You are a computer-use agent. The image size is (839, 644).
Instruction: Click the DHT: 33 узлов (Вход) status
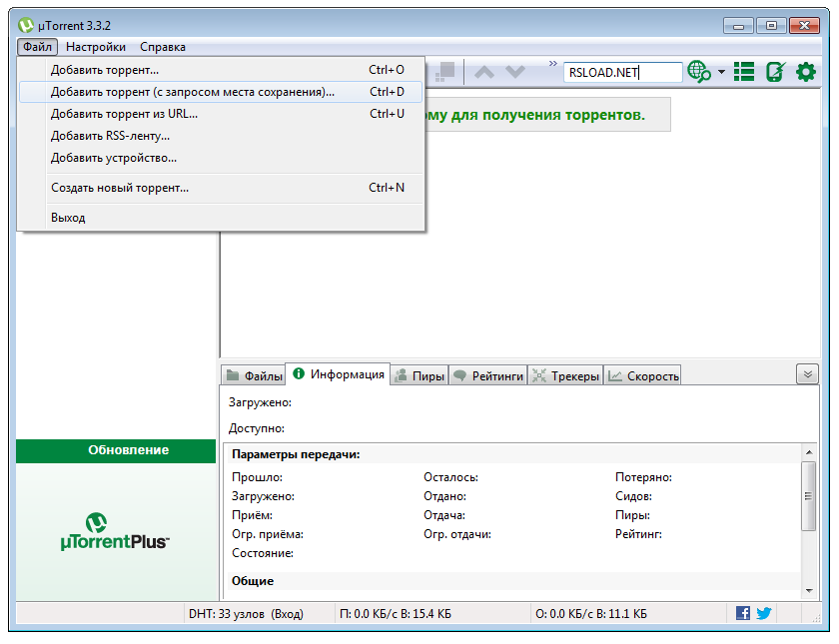(x=246, y=614)
